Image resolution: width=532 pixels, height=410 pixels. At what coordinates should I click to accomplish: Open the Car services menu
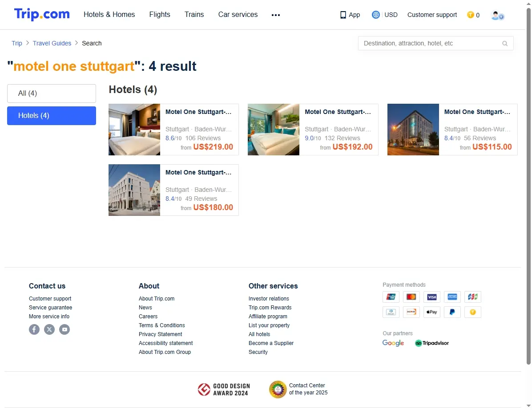[x=238, y=14]
